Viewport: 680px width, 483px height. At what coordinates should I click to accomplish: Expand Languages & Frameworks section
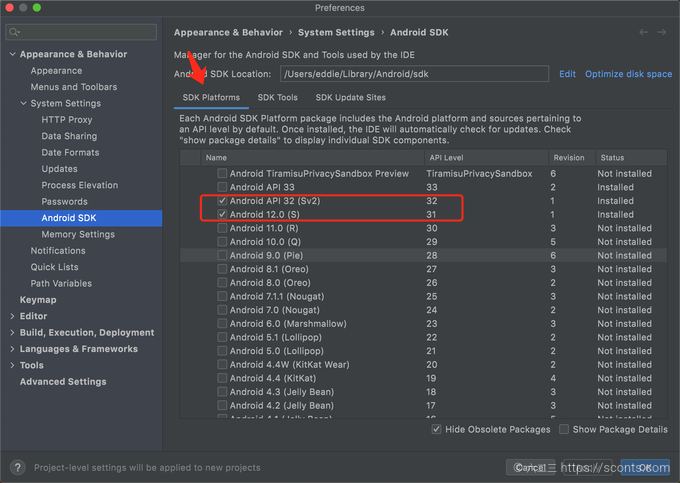click(12, 349)
